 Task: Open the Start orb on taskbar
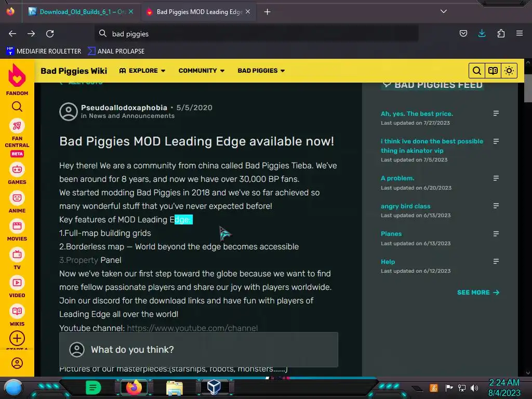point(14,388)
